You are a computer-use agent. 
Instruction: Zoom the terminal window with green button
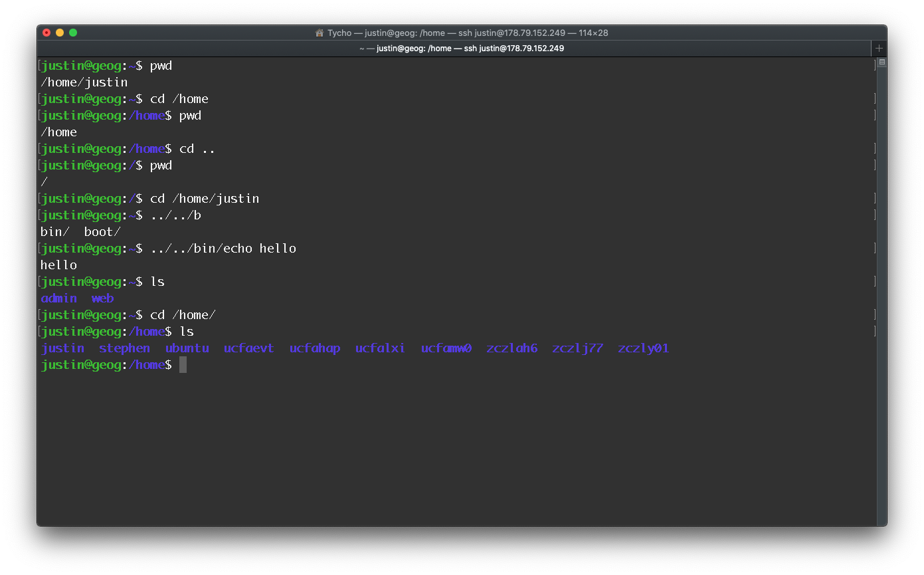click(x=73, y=33)
